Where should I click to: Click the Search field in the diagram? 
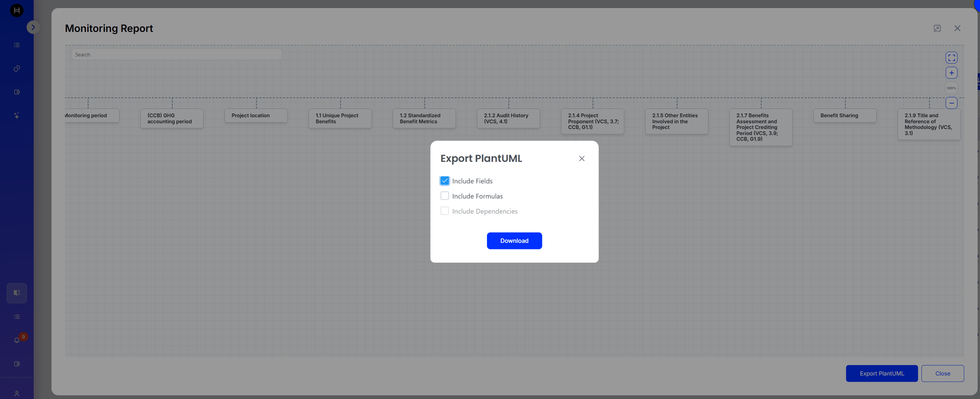coord(177,54)
